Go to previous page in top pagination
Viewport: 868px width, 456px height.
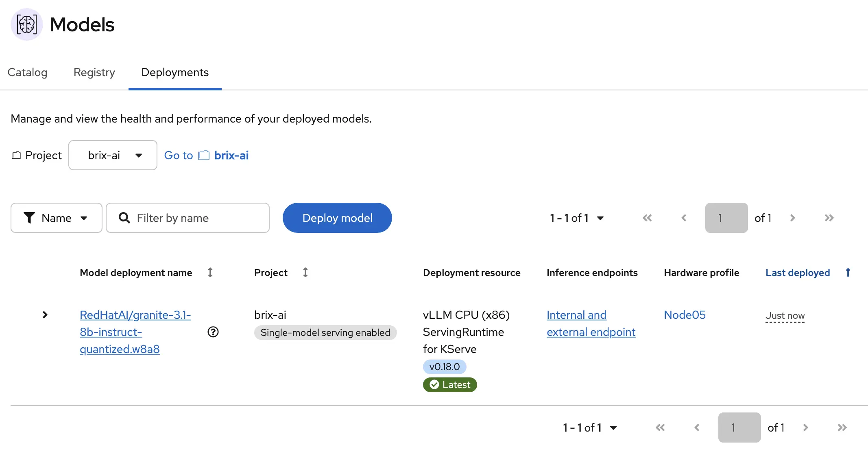click(684, 218)
